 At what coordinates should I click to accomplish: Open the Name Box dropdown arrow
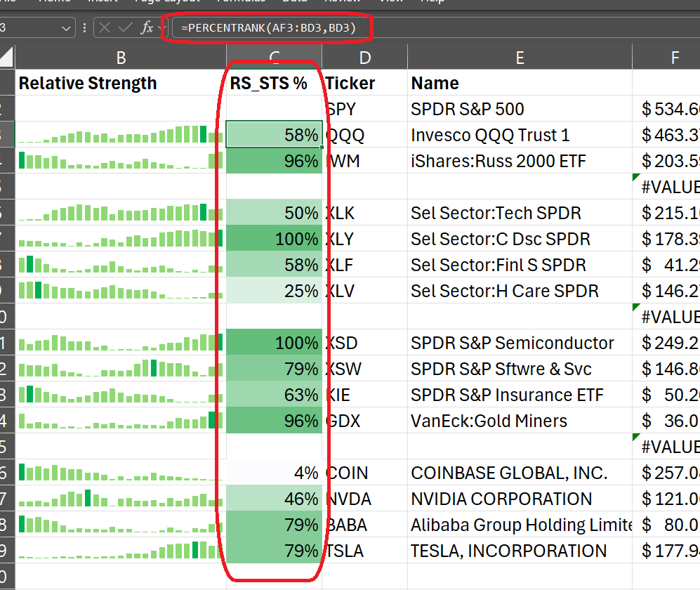coord(66,28)
